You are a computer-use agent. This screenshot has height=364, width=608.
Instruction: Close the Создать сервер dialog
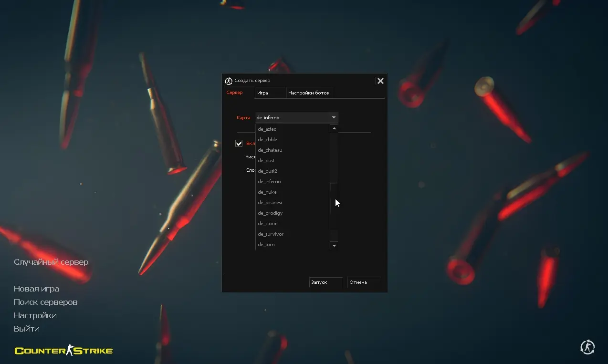380,81
